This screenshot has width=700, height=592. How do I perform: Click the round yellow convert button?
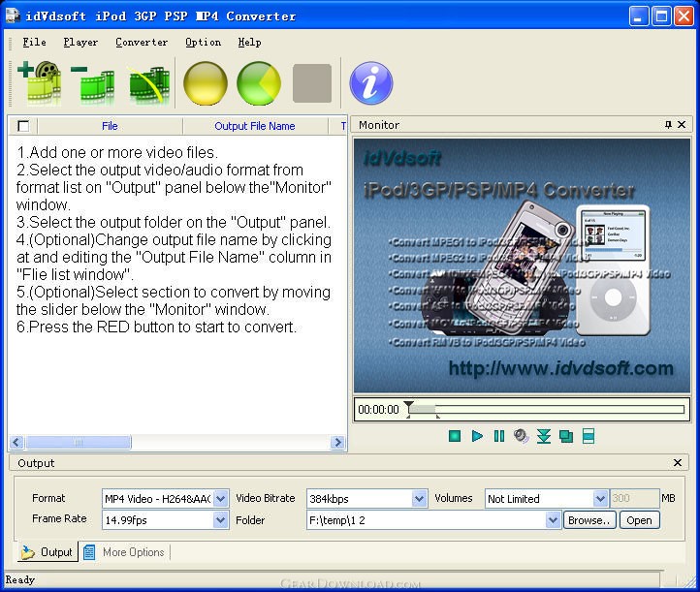[206, 83]
